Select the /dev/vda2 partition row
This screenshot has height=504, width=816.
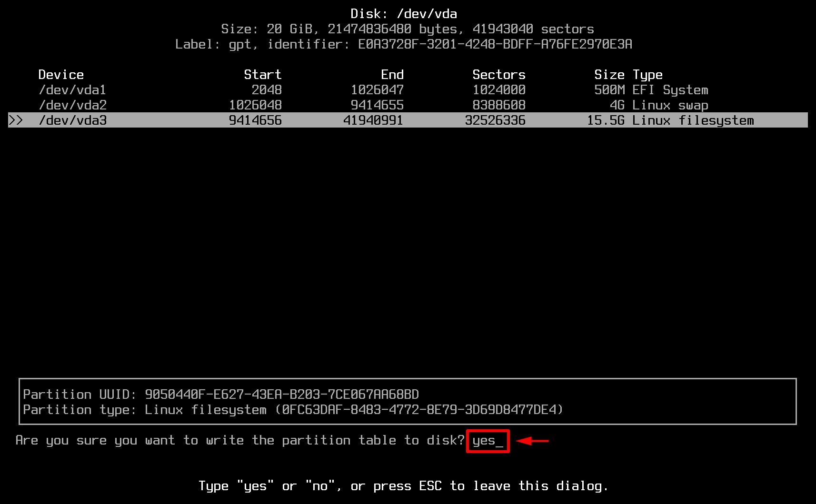pyautogui.click(x=408, y=105)
